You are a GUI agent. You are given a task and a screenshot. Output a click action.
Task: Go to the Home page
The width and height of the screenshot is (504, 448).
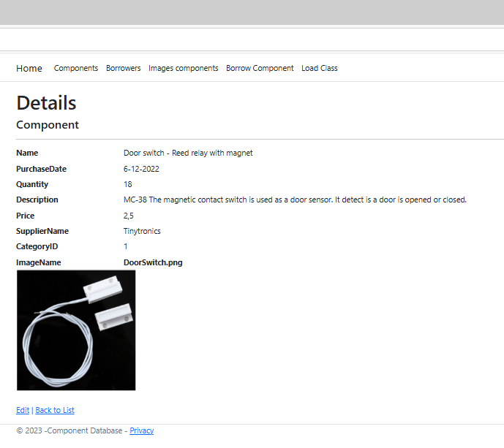[x=29, y=68]
